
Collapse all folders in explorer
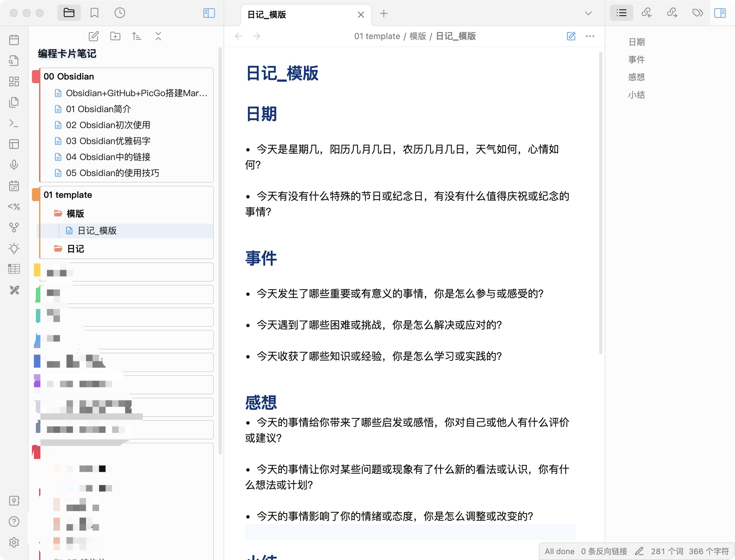pyautogui.click(x=158, y=36)
